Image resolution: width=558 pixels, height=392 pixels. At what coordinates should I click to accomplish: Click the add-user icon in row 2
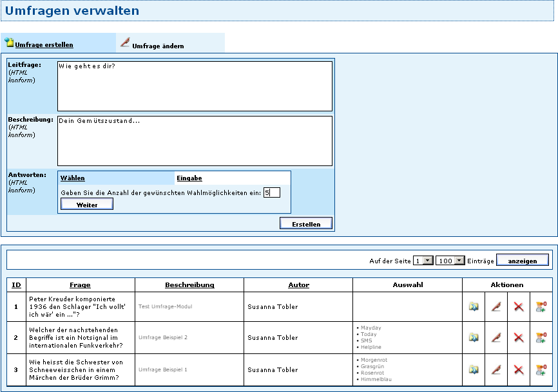pyautogui.click(x=541, y=337)
